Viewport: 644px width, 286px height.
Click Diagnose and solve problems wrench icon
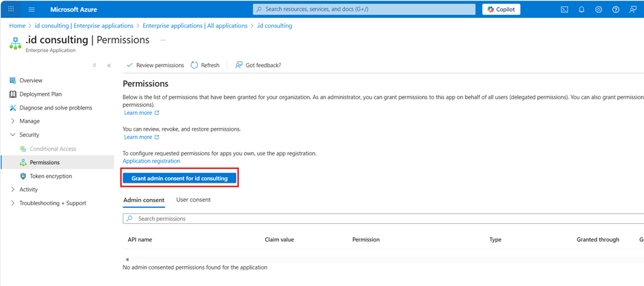click(x=12, y=108)
